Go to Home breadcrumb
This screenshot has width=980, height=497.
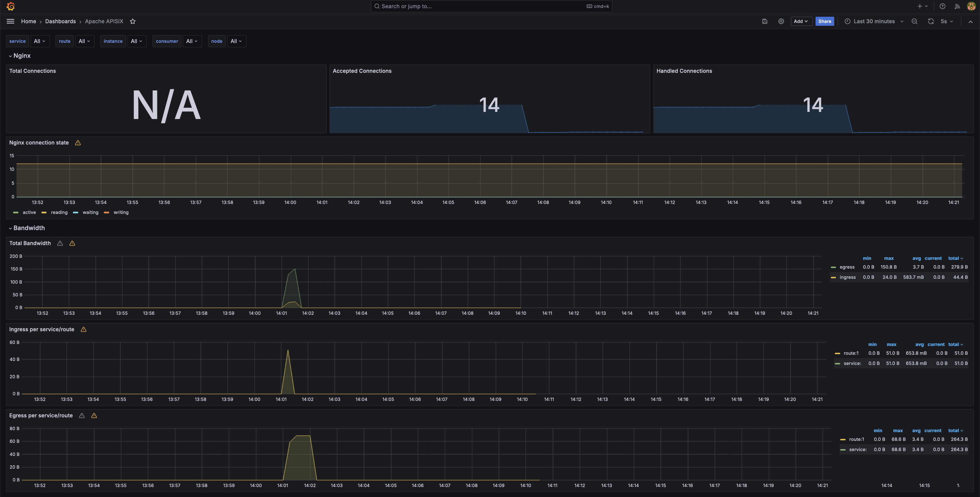[x=29, y=21]
